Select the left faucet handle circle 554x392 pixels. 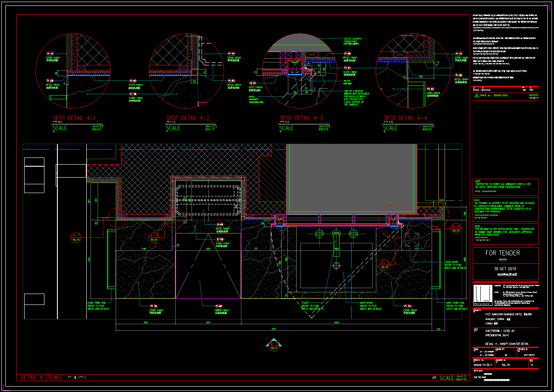point(319,233)
